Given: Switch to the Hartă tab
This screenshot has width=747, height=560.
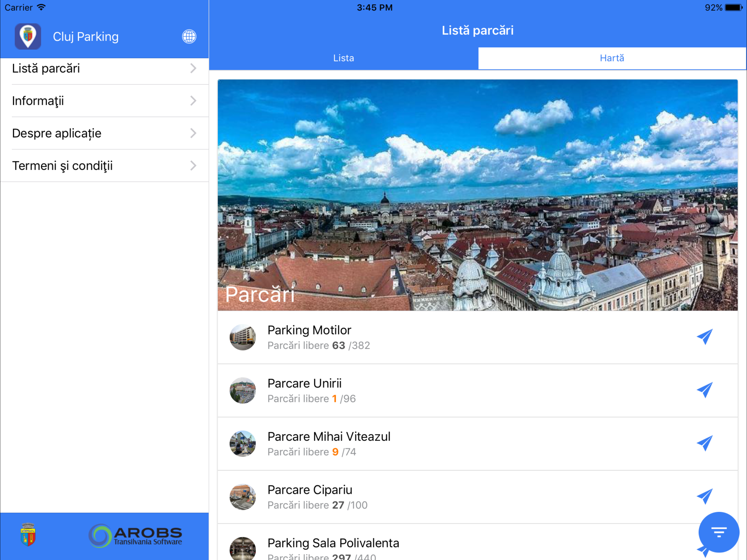Looking at the screenshot, I should (612, 58).
